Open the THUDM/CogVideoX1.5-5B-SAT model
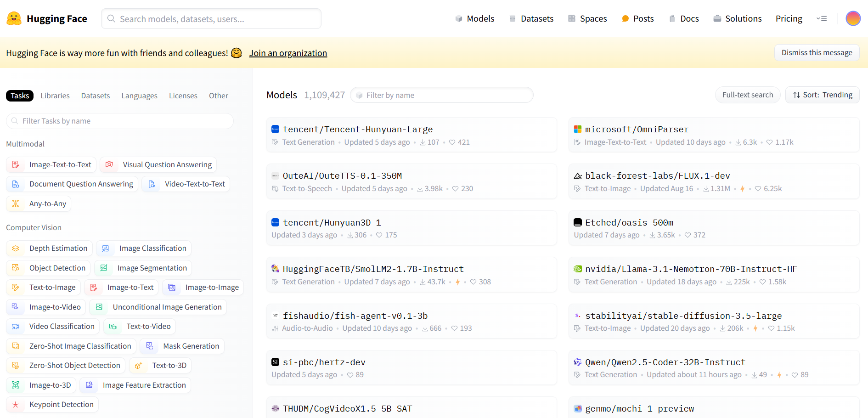This screenshot has width=868, height=418. (411, 408)
